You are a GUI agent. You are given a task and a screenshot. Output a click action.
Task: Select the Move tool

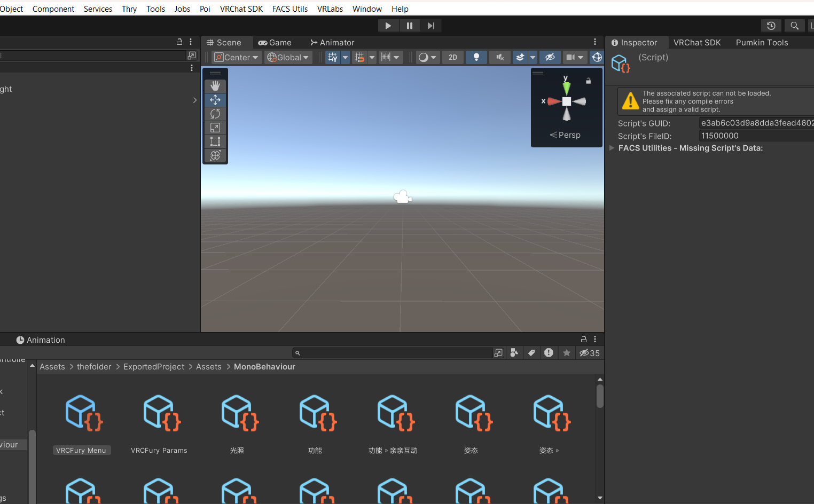(x=215, y=100)
